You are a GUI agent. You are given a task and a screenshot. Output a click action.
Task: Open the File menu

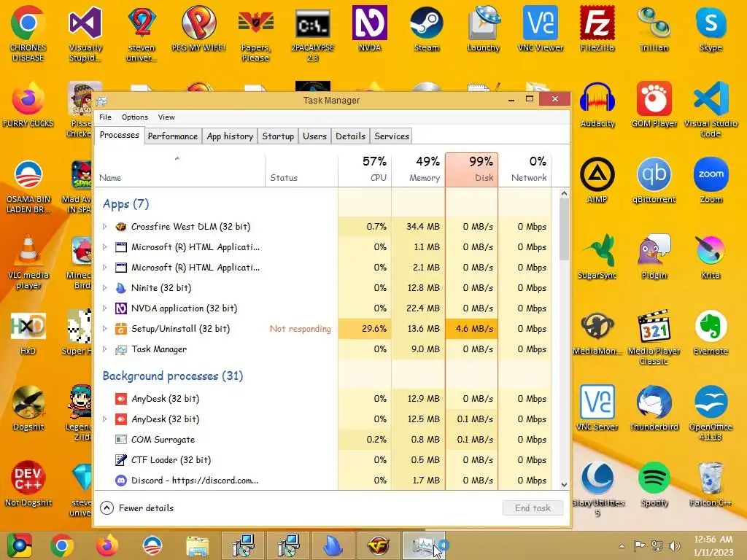(105, 117)
